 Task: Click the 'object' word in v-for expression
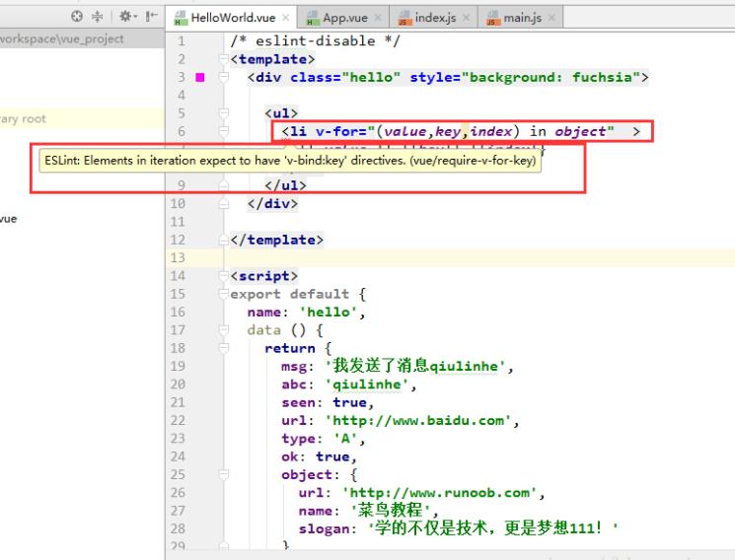click(x=580, y=131)
